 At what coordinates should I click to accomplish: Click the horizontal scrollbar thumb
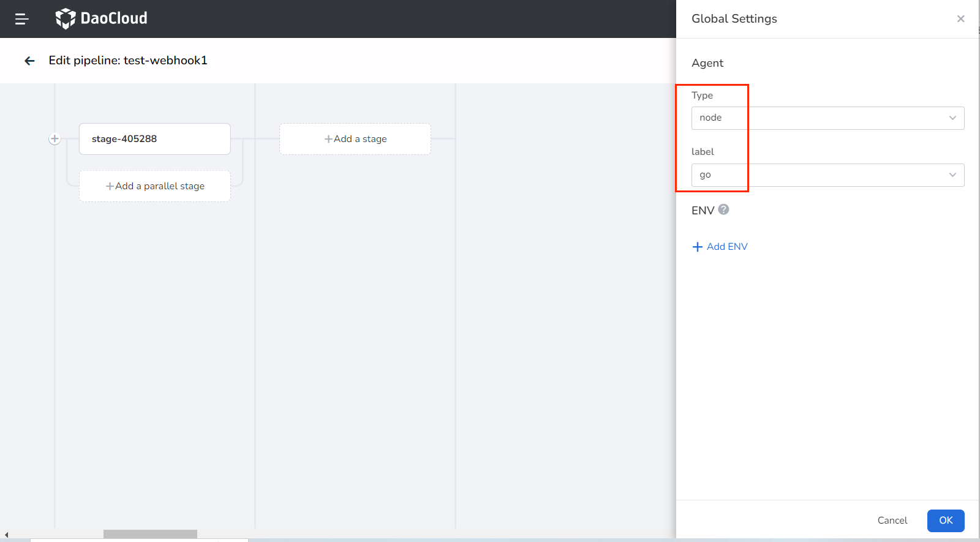coord(150,534)
